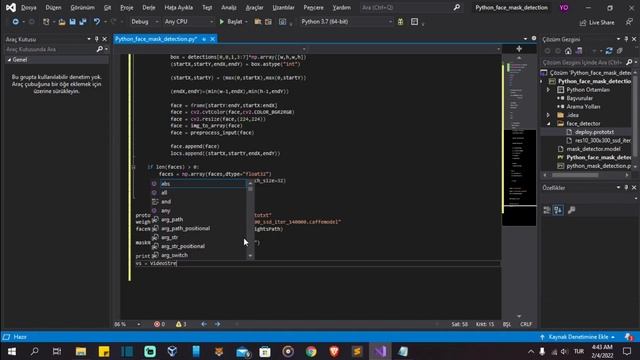The image size is (640, 360).
Task: Click Solution Explorer show all files icon
Action: 620,51
